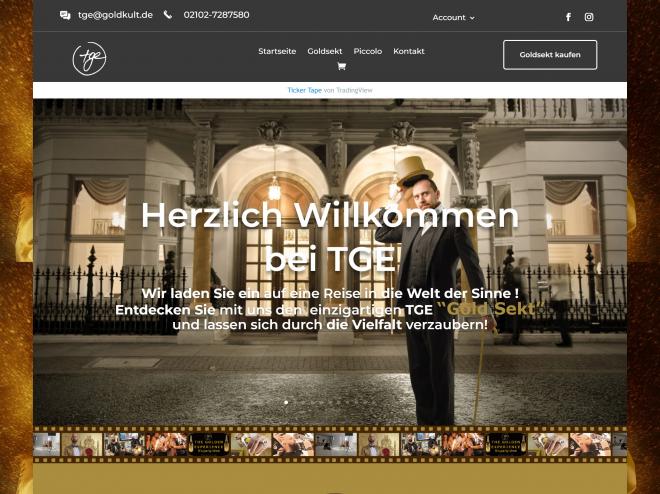The width and height of the screenshot is (660, 494).
Task: Open the Ticker Tape link
Action: 304,90
